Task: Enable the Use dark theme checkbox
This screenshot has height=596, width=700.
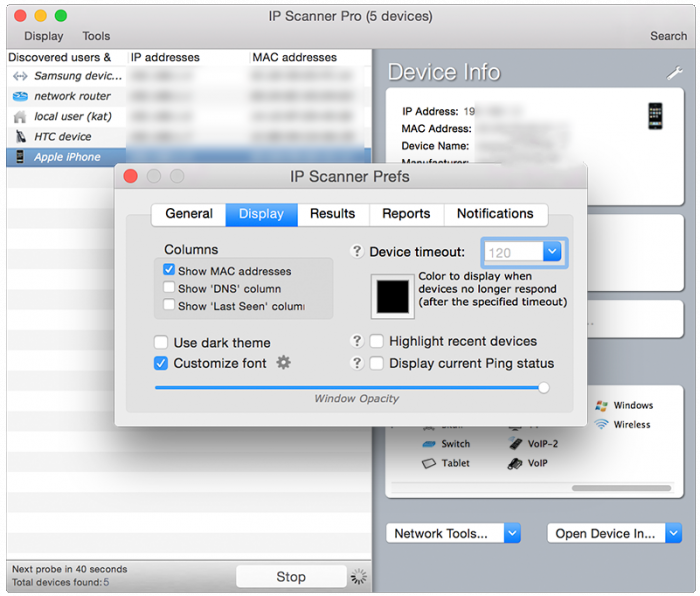Action: [161, 342]
